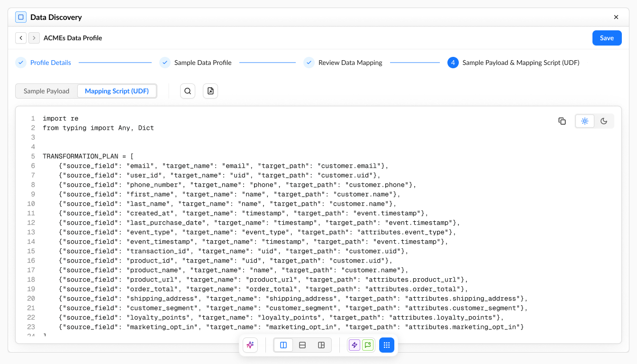Open the blue apps grid button
Viewport: 637px width, 364px height.
pyautogui.click(x=387, y=345)
